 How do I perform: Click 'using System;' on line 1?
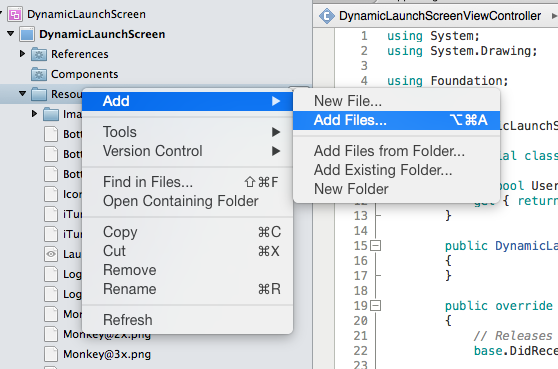tap(433, 36)
